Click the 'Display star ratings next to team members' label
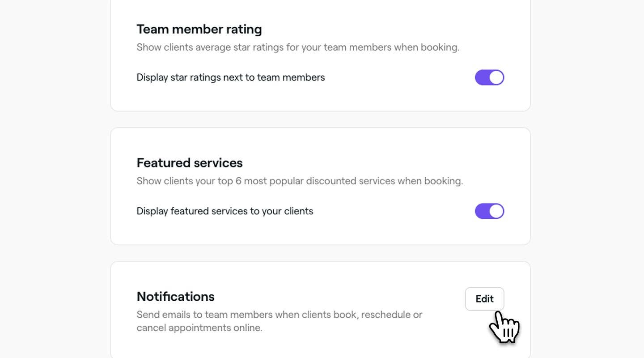The width and height of the screenshot is (644, 358). [x=231, y=77]
